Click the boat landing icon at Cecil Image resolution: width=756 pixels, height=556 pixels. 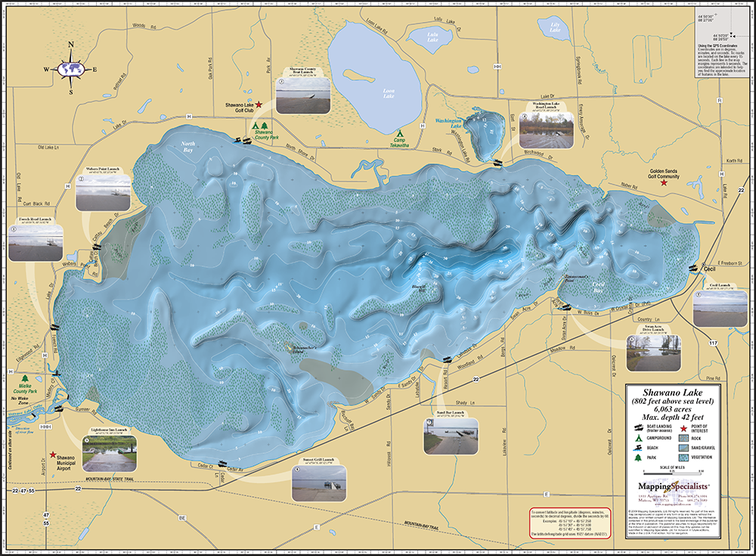694,269
